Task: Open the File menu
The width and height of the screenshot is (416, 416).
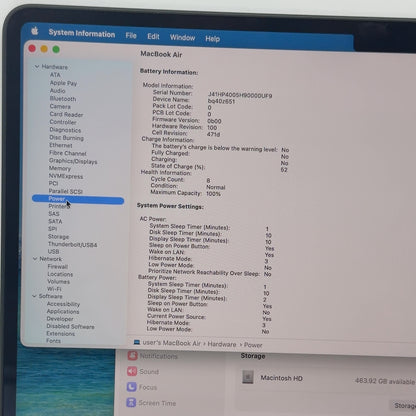Action: (x=131, y=35)
